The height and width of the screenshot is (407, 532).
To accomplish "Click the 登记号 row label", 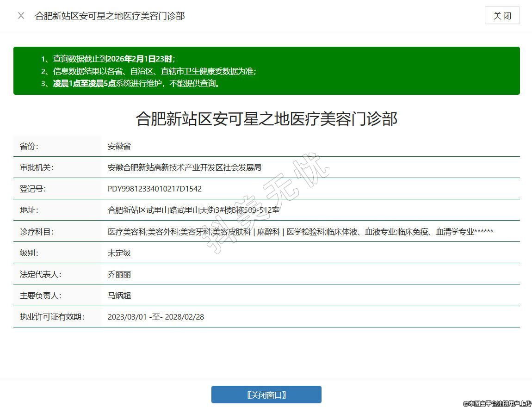I will coord(33,189).
